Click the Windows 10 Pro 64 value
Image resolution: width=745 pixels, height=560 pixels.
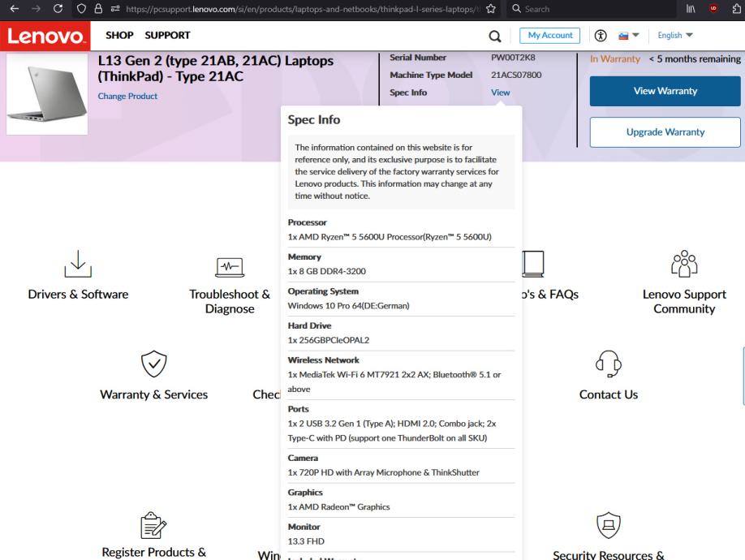tap(348, 306)
